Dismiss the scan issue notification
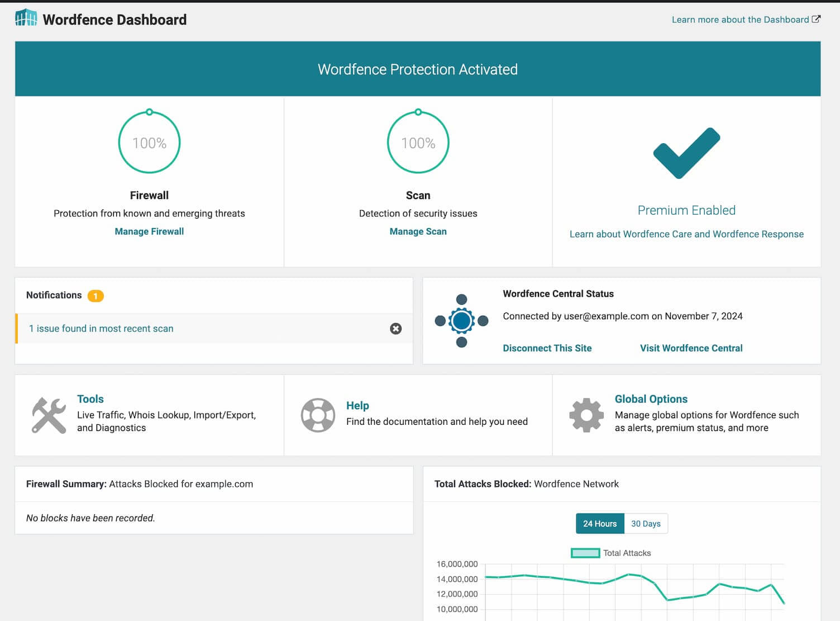Image resolution: width=840 pixels, height=621 pixels. click(x=396, y=329)
